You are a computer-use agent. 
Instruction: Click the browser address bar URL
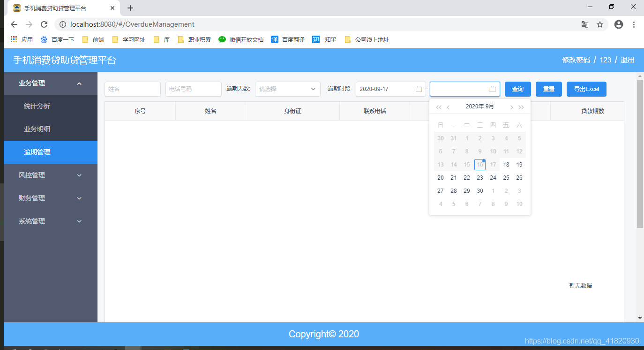[132, 24]
